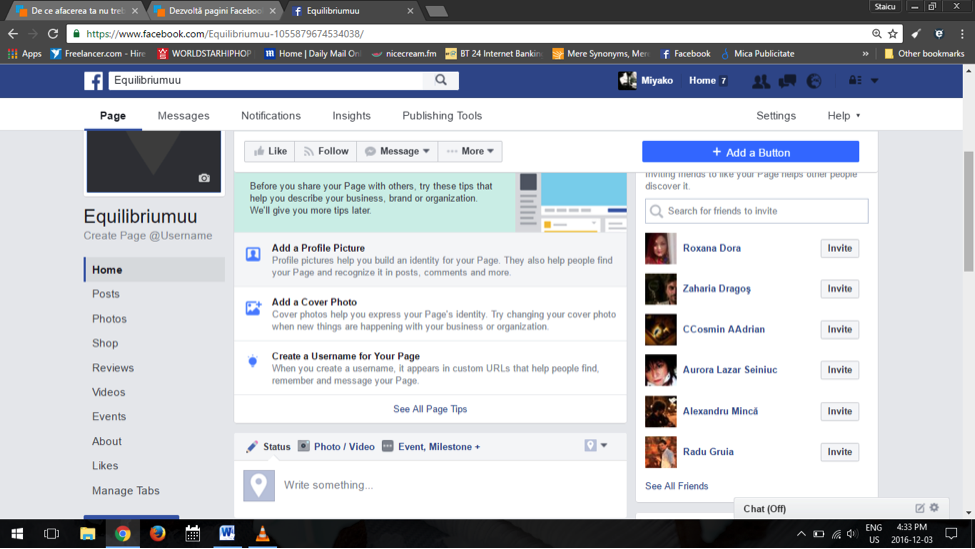
Task: Click the Follow button
Action: [x=326, y=151]
